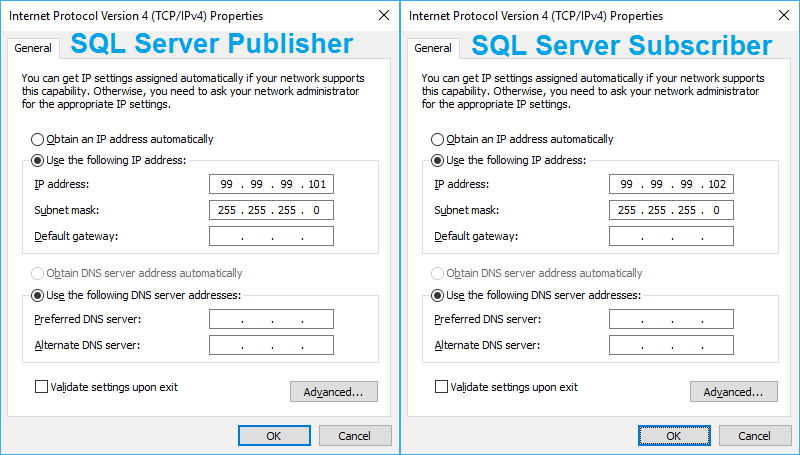The height and width of the screenshot is (455, 800).
Task: Click the Subnet mask field in Subscriber dialog
Action: [x=671, y=210]
